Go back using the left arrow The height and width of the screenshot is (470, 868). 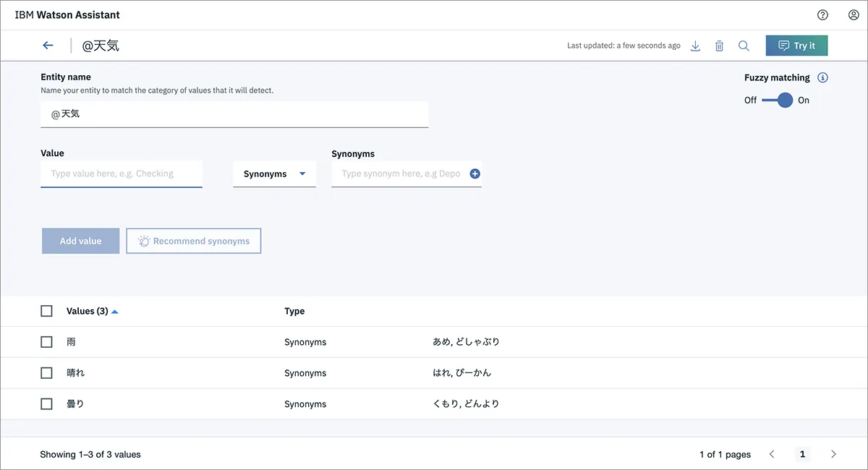click(x=48, y=46)
